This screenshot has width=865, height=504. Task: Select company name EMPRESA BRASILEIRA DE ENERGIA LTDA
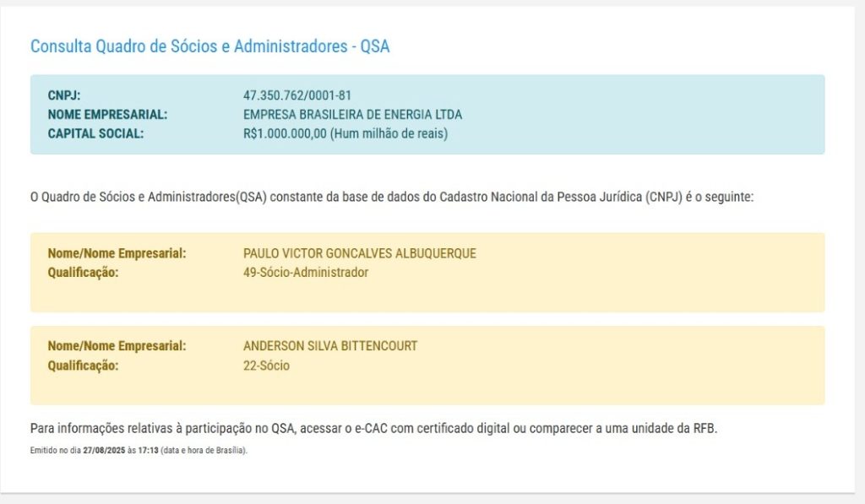point(352,114)
